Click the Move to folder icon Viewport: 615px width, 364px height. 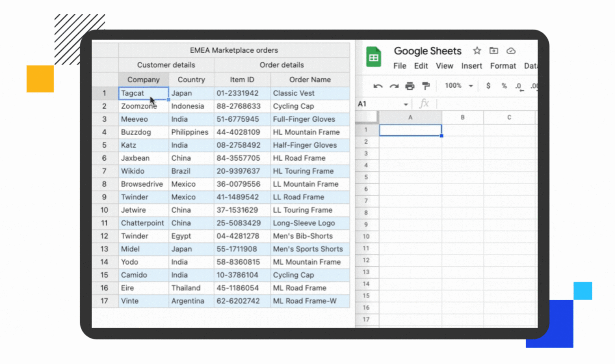pyautogui.click(x=494, y=51)
